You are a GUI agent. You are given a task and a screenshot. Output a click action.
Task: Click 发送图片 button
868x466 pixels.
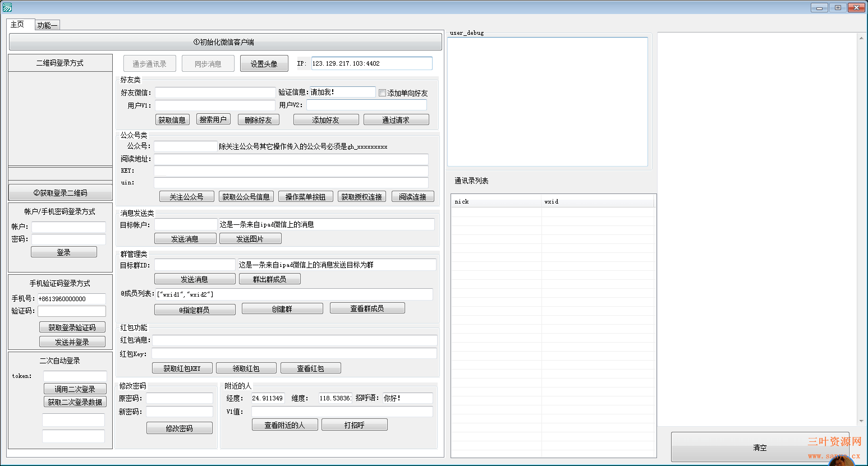[x=250, y=238]
